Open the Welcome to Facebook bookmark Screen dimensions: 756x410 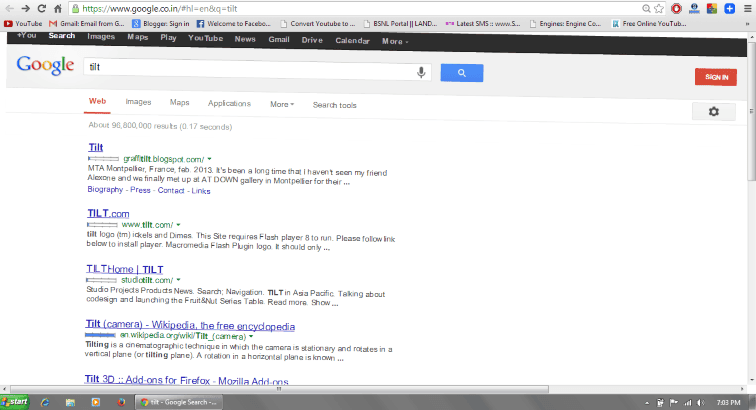point(233,23)
